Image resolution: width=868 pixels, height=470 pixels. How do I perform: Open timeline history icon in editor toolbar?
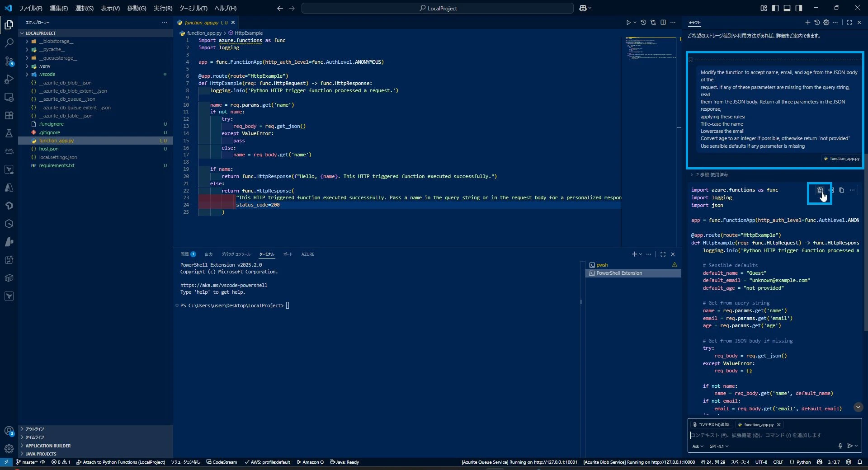tap(643, 22)
